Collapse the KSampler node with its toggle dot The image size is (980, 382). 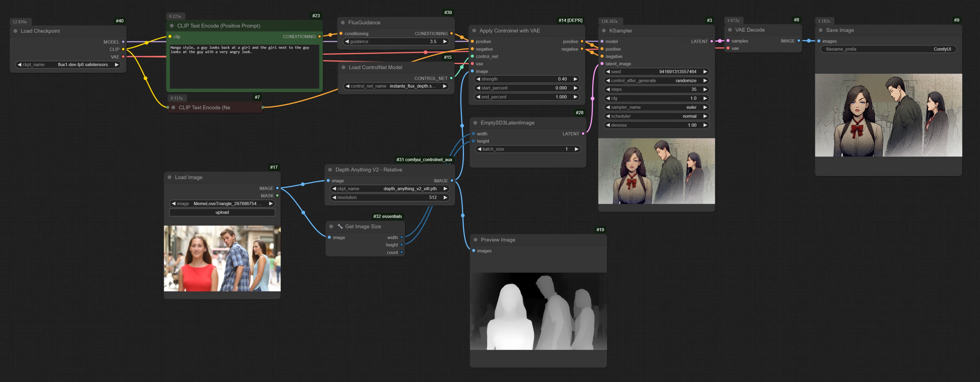(604, 30)
